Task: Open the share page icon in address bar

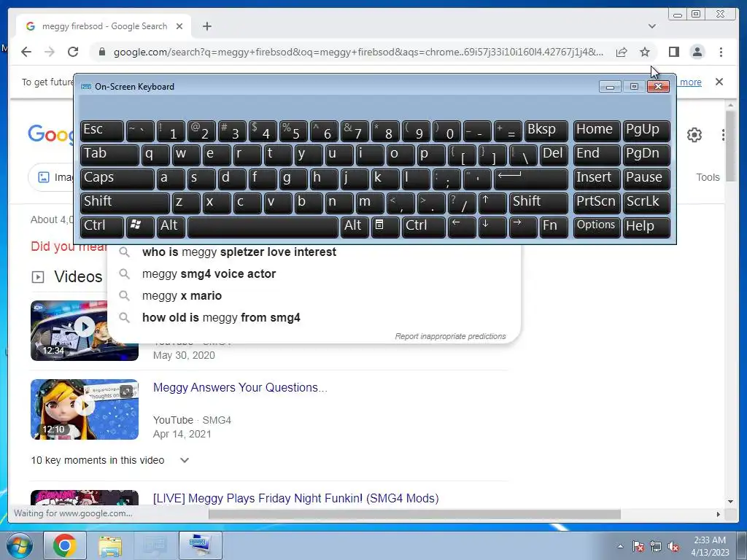Action: click(x=622, y=52)
